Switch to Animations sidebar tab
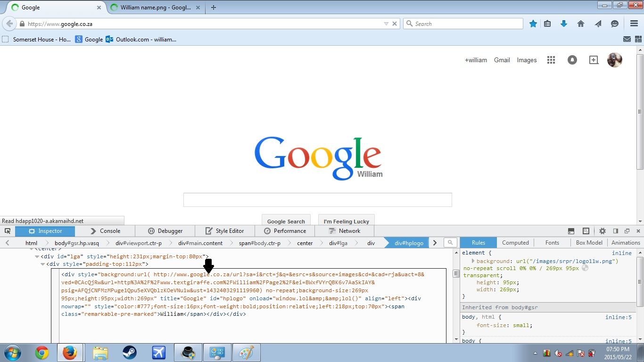Viewport: 644px width, 362px height. pos(626,243)
